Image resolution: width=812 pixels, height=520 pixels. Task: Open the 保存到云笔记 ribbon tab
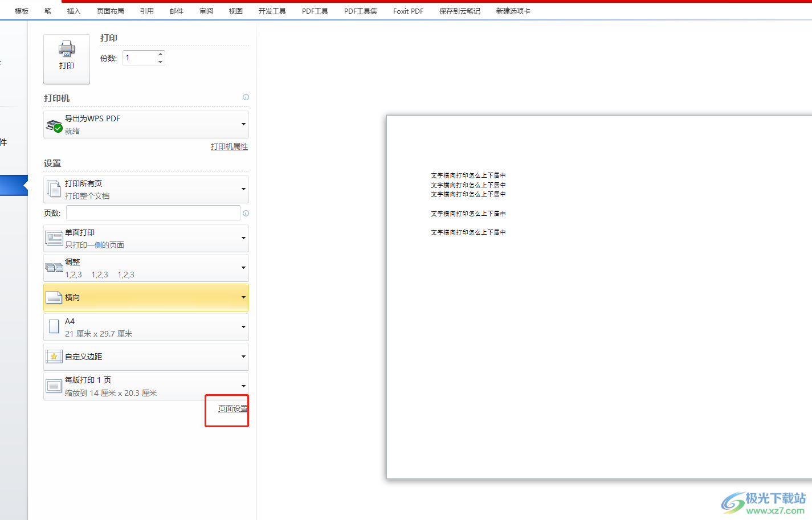click(460, 11)
